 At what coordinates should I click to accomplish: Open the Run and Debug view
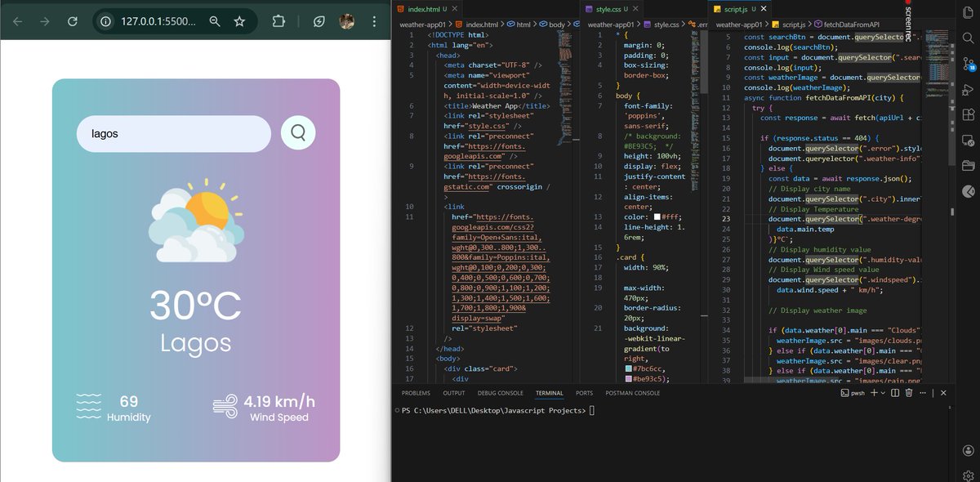point(969,90)
